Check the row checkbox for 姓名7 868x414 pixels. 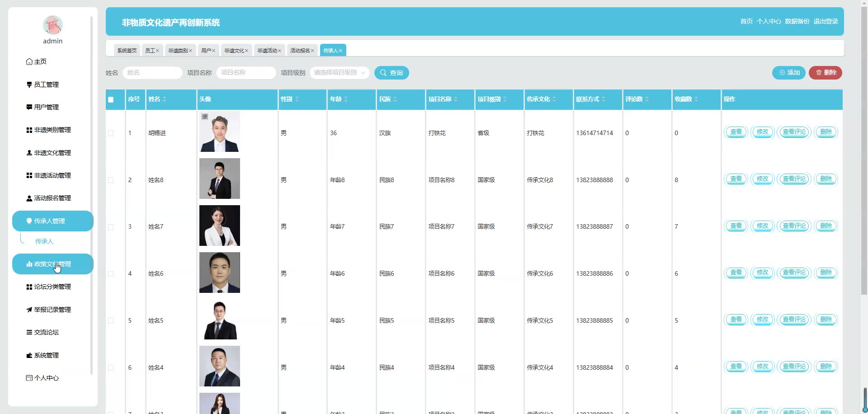111,227
